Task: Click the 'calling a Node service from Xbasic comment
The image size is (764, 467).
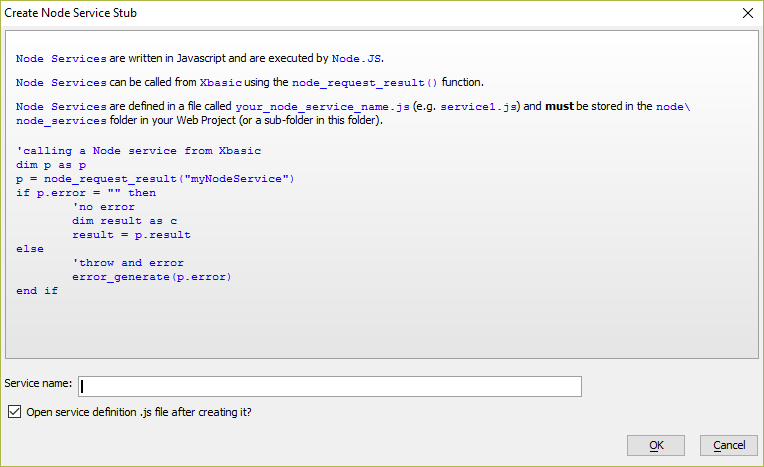Action: (x=139, y=151)
